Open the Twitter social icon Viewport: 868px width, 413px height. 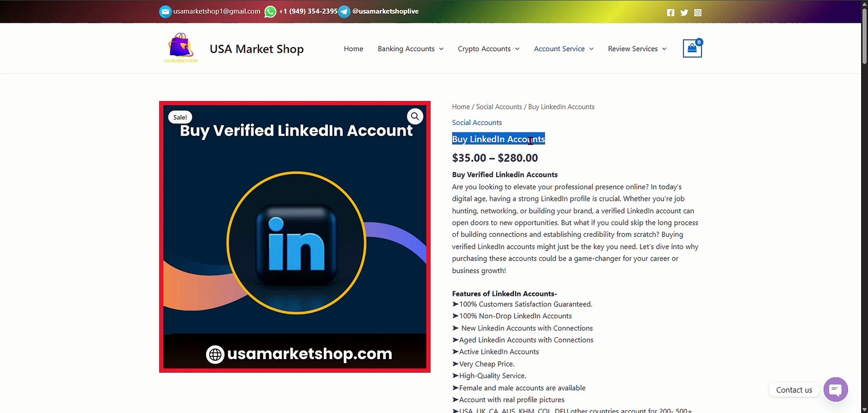click(x=684, y=13)
